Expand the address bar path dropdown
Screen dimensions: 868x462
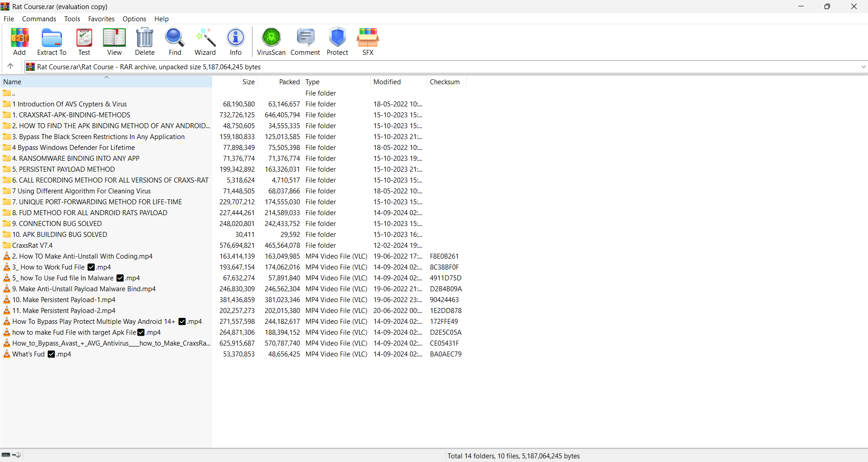863,67
